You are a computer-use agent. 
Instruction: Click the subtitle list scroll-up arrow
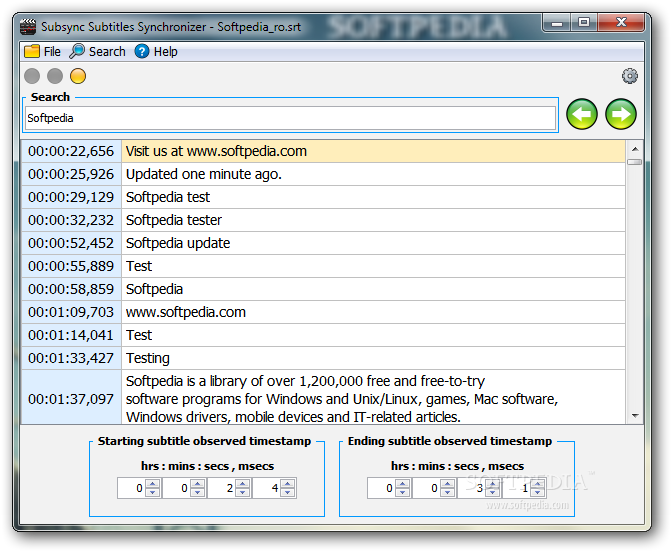coord(635,149)
